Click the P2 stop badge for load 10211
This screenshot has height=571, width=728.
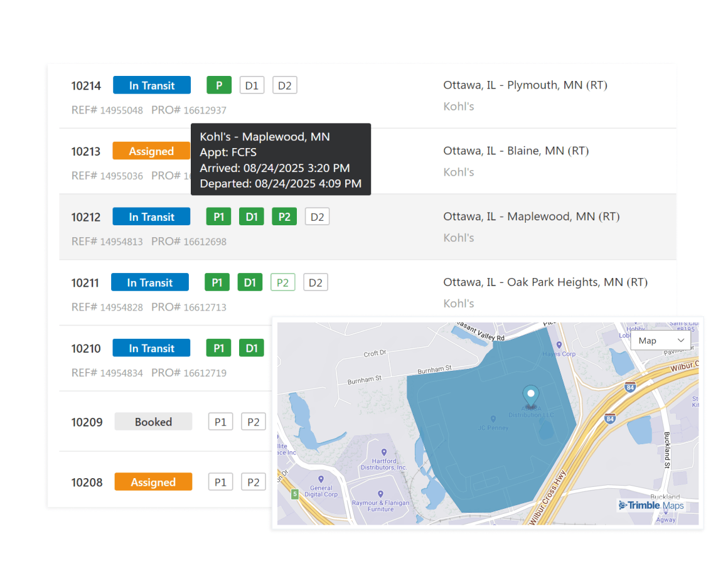pyautogui.click(x=283, y=282)
